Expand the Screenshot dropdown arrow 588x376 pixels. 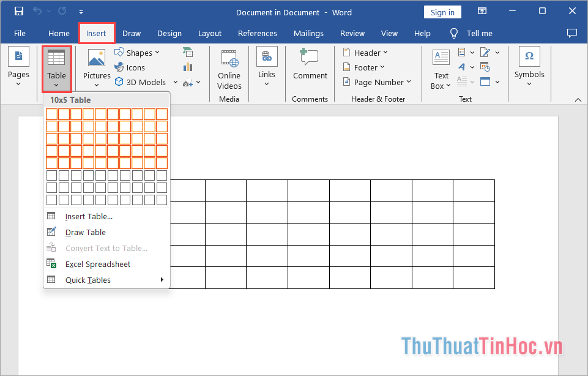coord(198,82)
